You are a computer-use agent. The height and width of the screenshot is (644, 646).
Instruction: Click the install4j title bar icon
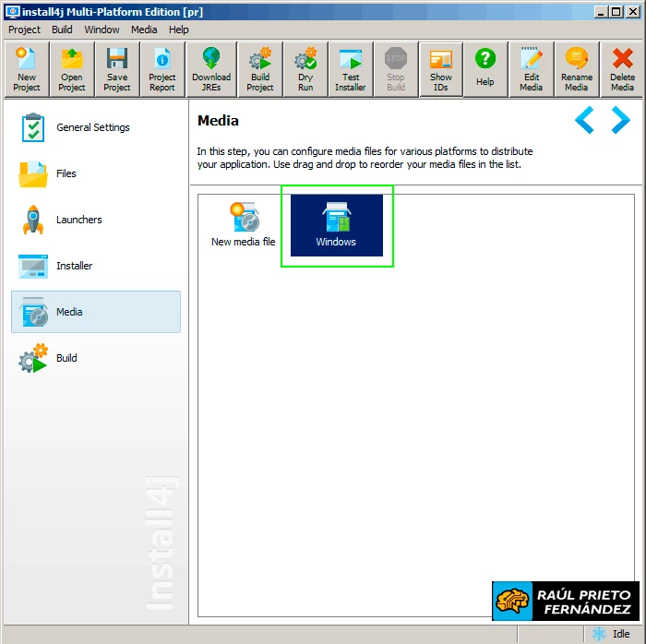[x=12, y=11]
